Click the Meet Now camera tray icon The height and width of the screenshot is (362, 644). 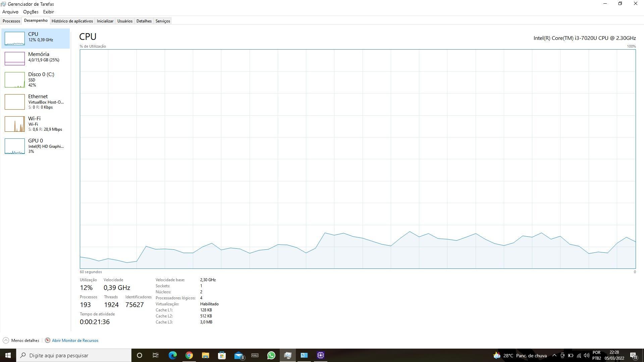pyautogui.click(x=562, y=356)
